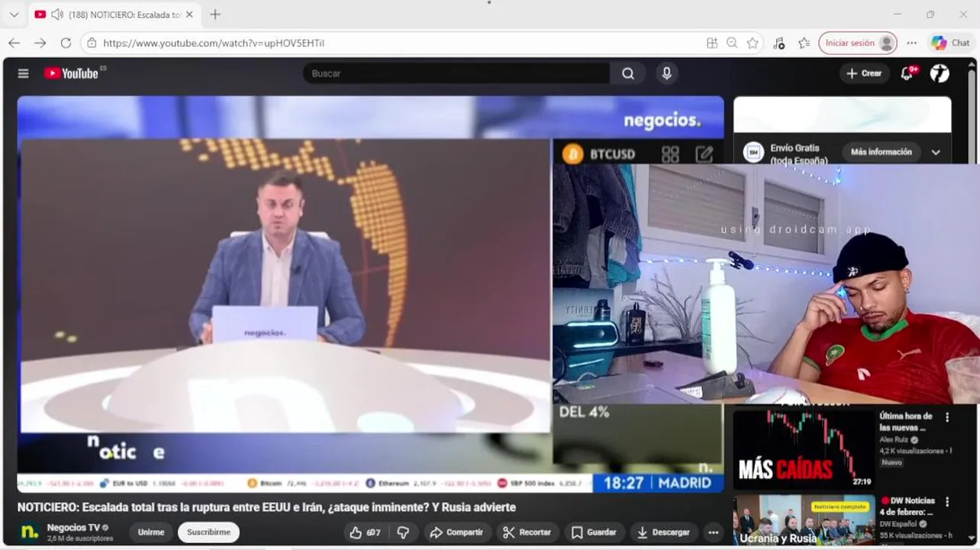Focus the Buscar search field

pos(458,73)
